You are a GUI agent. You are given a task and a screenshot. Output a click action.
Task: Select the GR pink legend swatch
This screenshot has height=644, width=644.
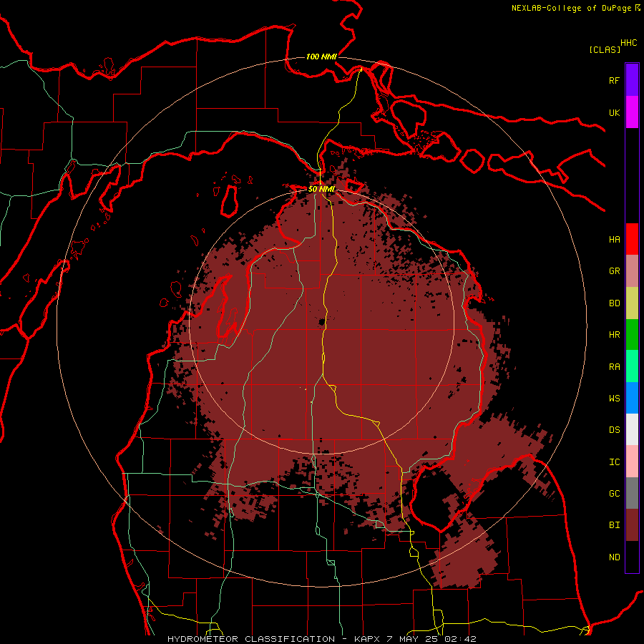(x=632, y=270)
